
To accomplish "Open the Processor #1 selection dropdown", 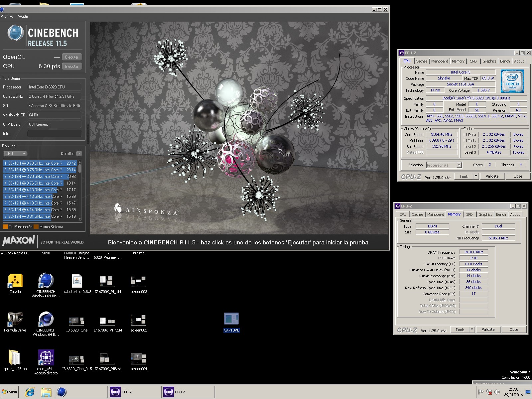I will 444,165.
